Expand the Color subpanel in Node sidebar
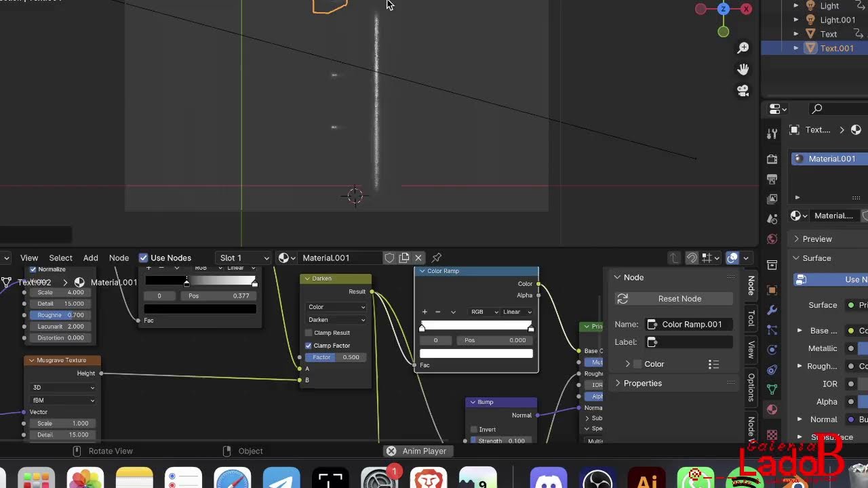The width and height of the screenshot is (868, 488). point(627,364)
